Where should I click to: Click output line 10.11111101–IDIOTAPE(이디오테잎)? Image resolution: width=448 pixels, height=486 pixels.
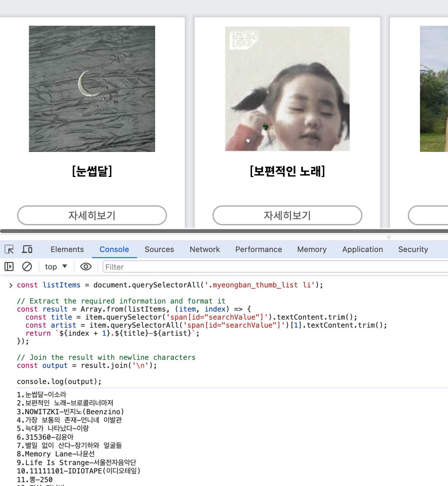pos(79,471)
